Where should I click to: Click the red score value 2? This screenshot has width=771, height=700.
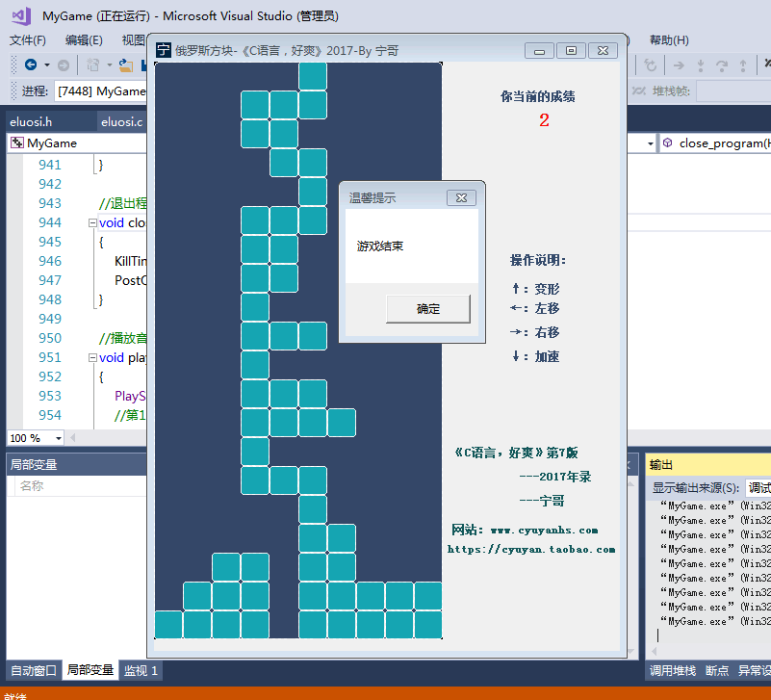tap(544, 120)
